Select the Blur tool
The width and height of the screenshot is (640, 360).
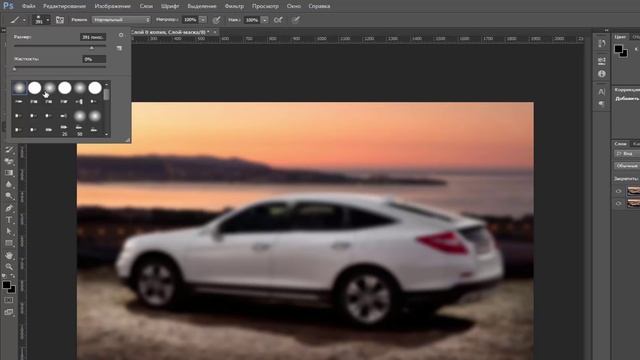9,184
